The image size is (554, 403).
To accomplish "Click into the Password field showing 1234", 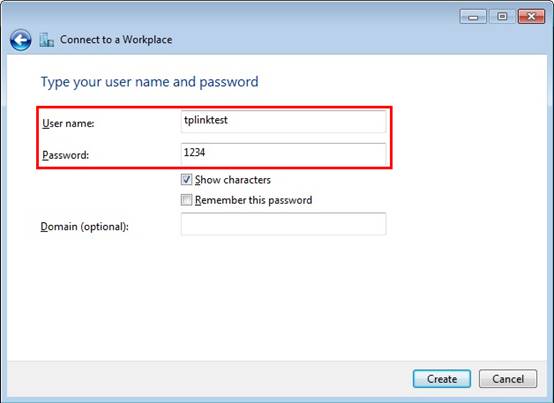I will [x=283, y=154].
